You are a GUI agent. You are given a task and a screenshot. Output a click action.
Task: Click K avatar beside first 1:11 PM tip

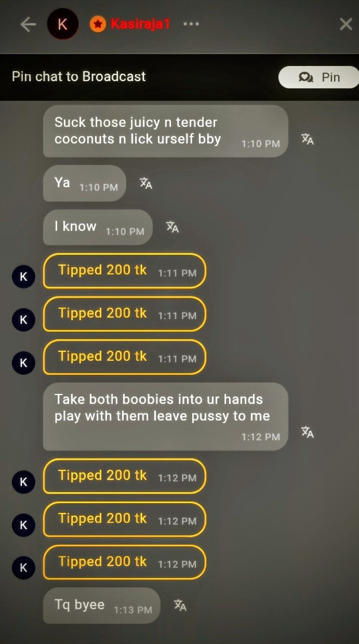point(23,277)
